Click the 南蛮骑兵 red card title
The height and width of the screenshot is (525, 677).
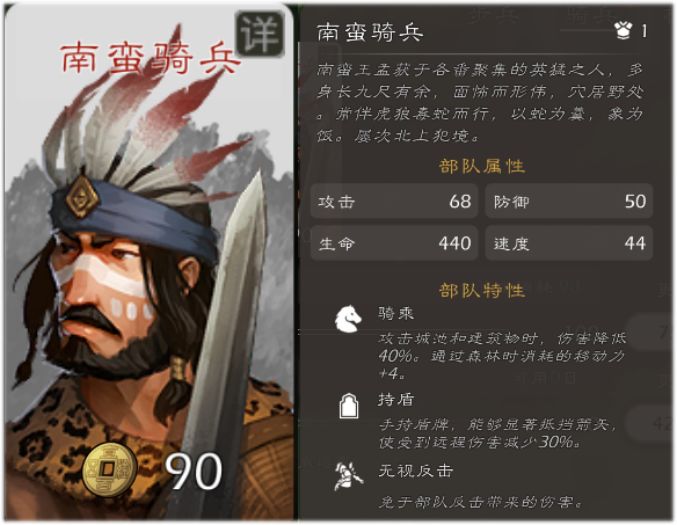pos(150,58)
